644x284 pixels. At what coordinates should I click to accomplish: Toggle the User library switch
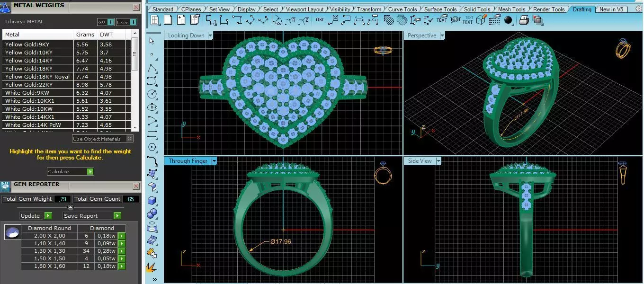(126, 22)
